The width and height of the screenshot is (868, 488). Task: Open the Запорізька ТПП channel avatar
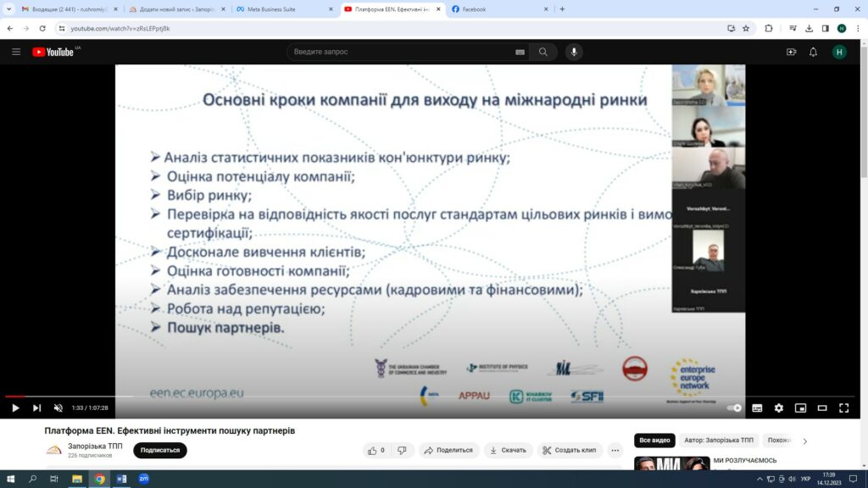tap(54, 450)
